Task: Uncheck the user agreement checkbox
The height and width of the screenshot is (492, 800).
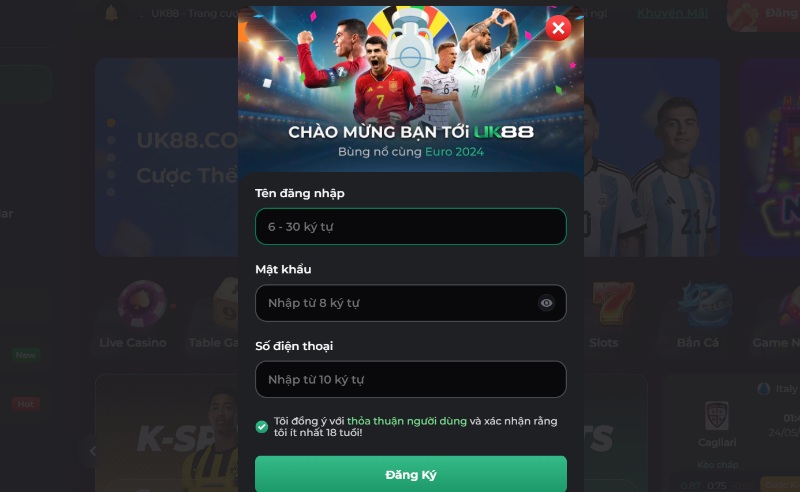Action: (262, 427)
